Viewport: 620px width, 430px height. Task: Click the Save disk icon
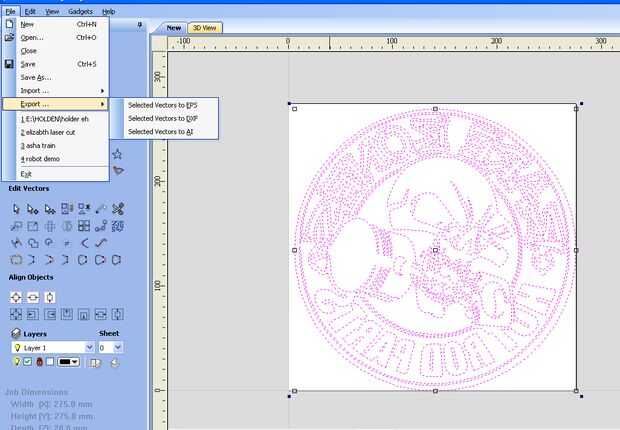point(9,64)
